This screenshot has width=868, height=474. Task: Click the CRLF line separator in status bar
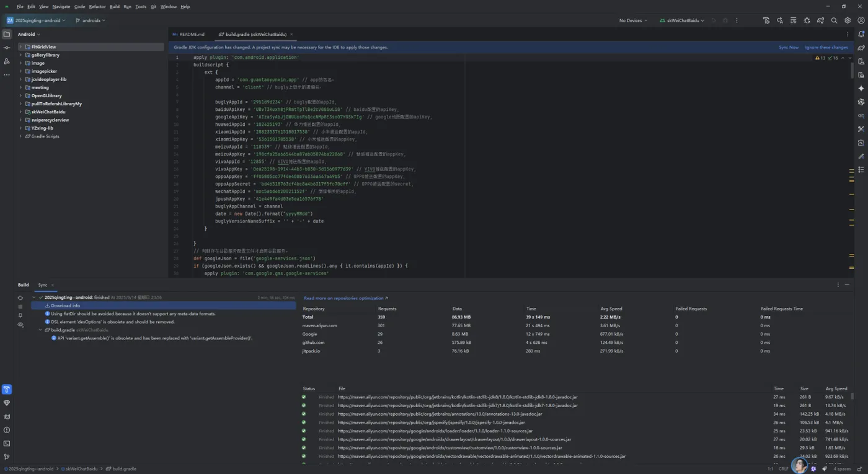[x=784, y=469]
